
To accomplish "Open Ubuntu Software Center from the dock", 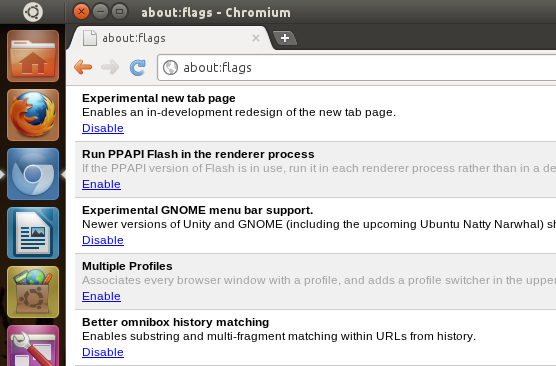I will pos(33,292).
